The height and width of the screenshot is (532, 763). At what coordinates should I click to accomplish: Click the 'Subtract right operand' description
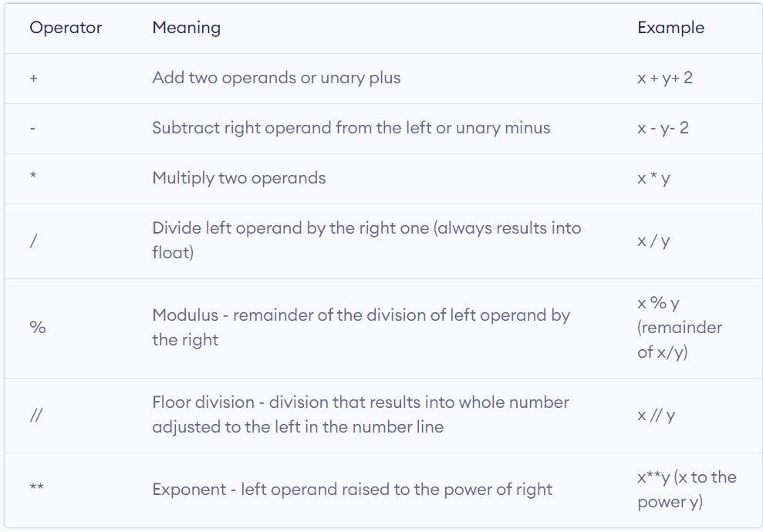point(351,128)
